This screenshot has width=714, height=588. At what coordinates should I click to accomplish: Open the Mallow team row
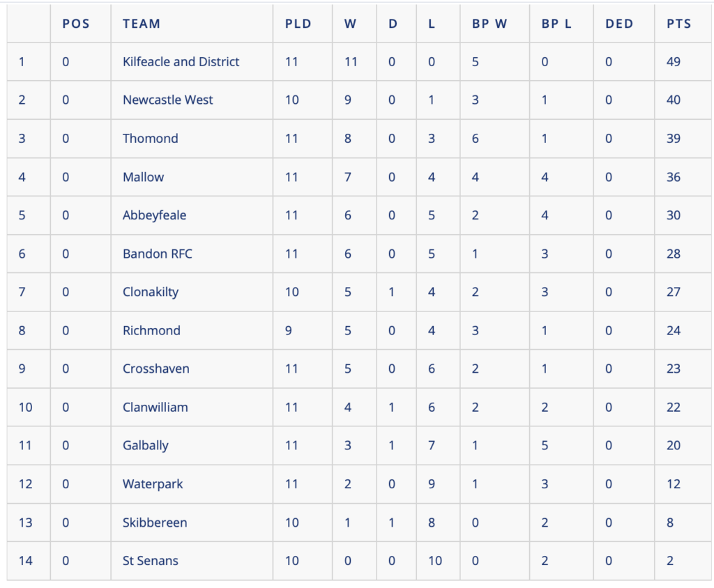143,177
